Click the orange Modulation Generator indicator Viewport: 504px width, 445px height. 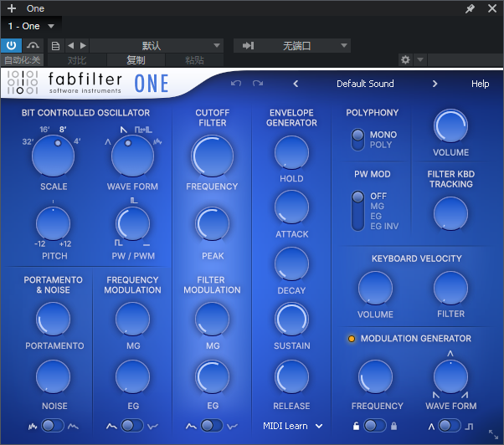pyautogui.click(x=352, y=339)
